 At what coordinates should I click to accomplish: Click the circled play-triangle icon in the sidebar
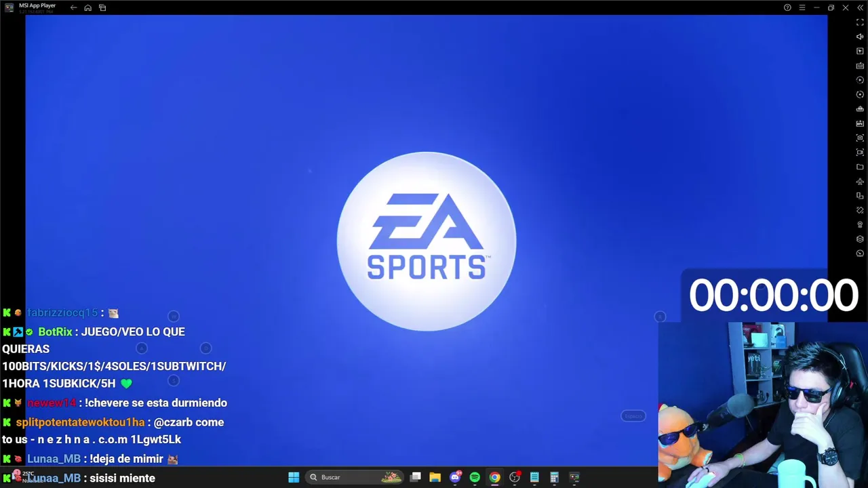(860, 80)
